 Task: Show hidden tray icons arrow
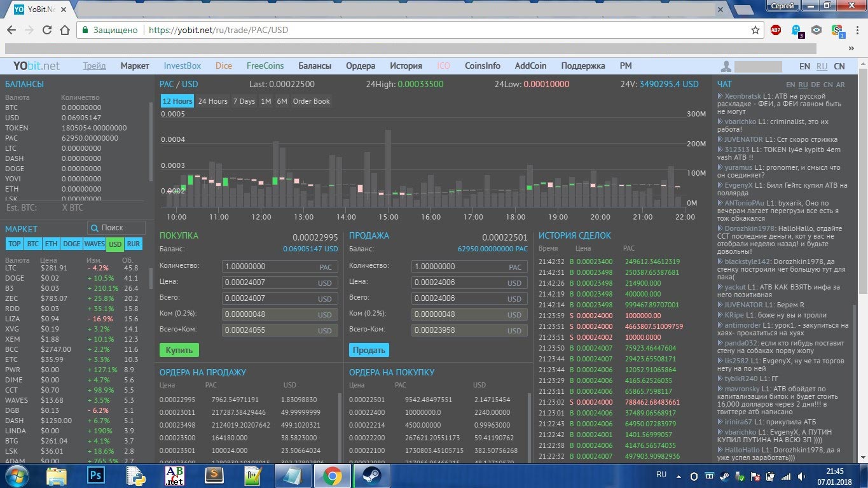(x=679, y=475)
